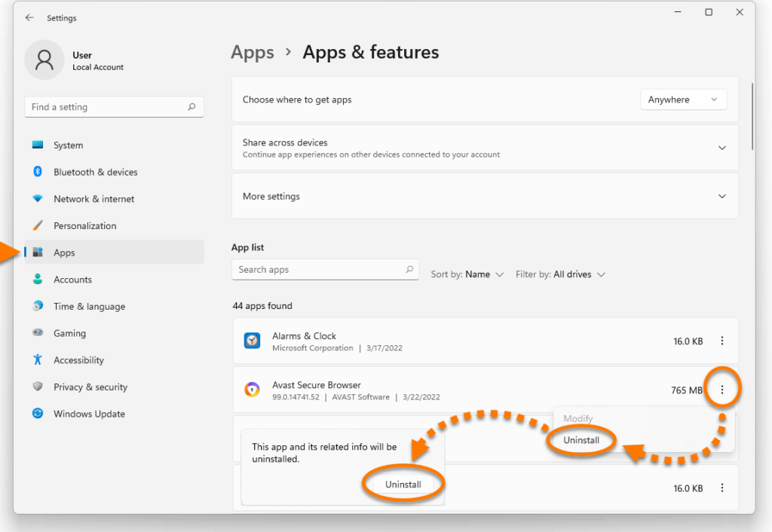
Task: Go to Network & internet settings
Action: [93, 199]
